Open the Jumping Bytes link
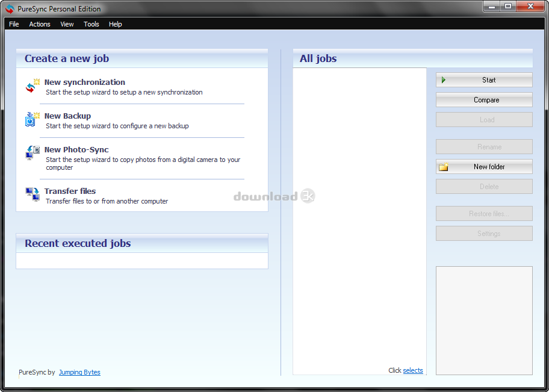 79,372
